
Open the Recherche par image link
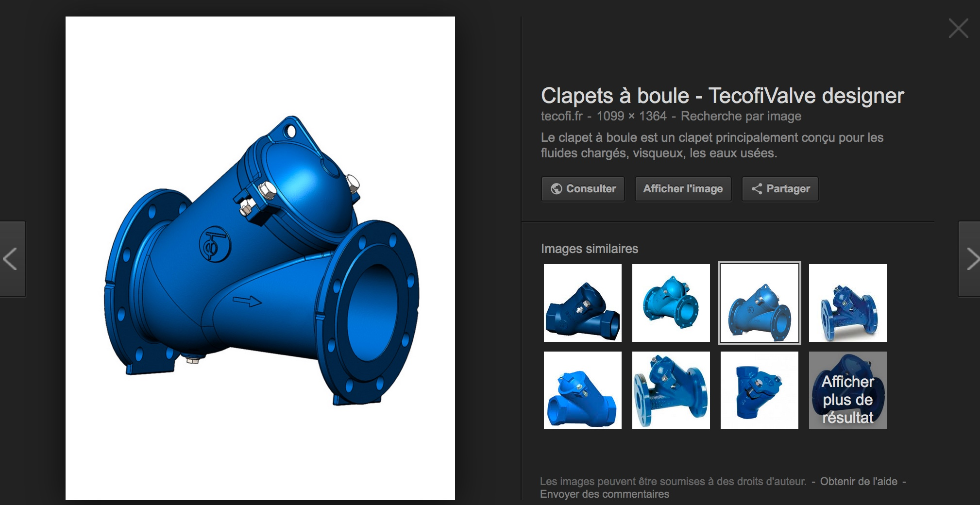pyautogui.click(x=741, y=116)
